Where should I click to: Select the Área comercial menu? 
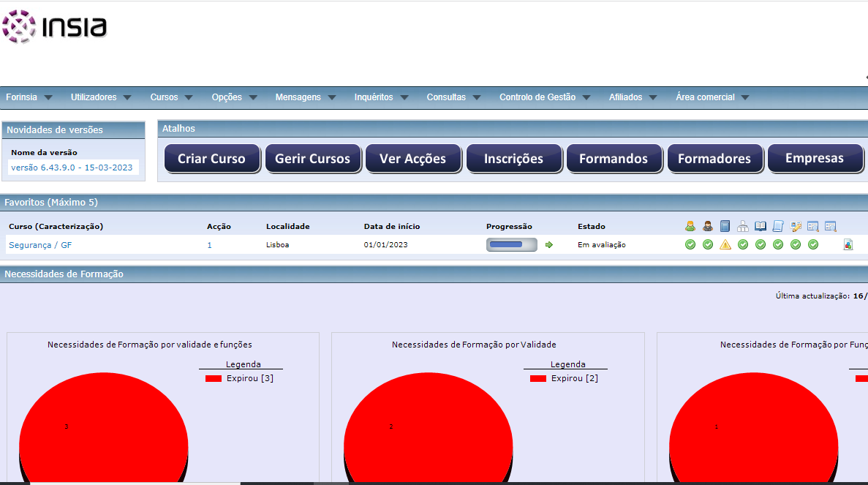click(712, 97)
